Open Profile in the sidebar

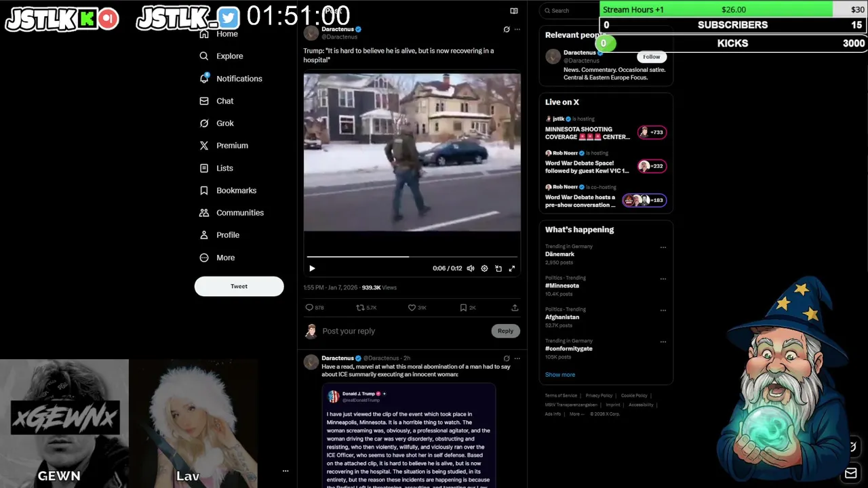coord(219,235)
